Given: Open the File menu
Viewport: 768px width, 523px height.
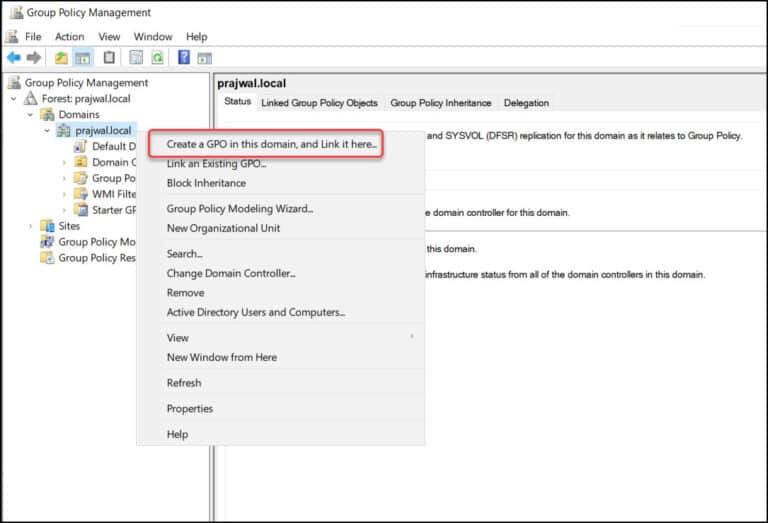Looking at the screenshot, I should click(33, 37).
